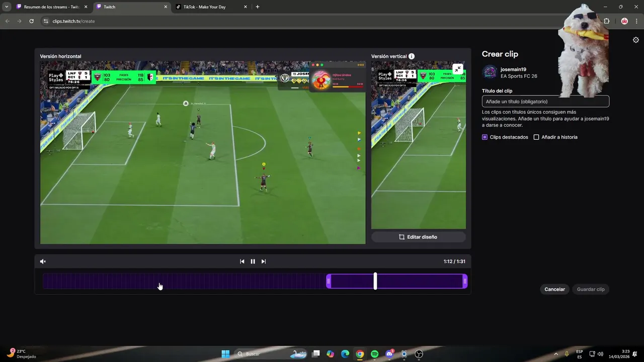Open the Chrome extensions puzzle icon
Viewport: 644px width, 362px height.
(606, 21)
